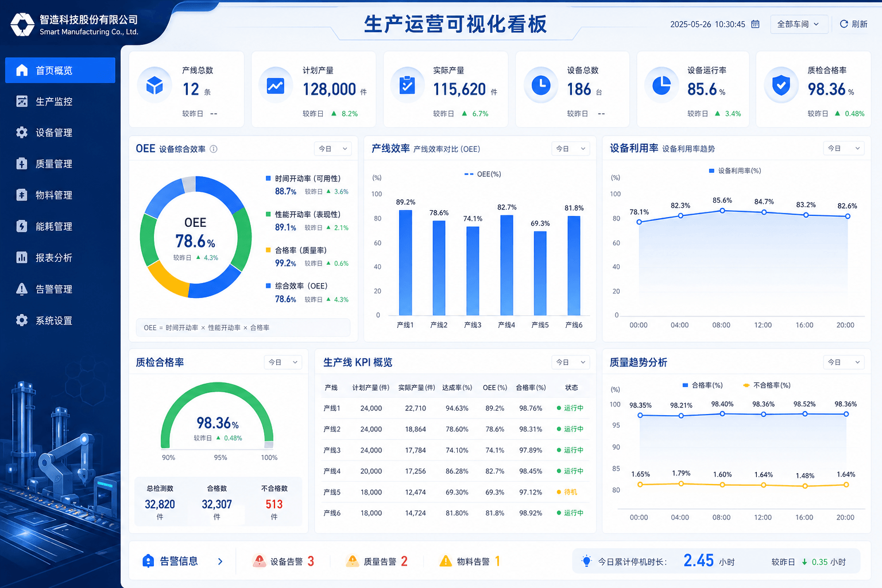The height and width of the screenshot is (588, 882).
Task: Toggle the 不合格率(%) legend in 质量趋势分析
Action: [767, 385]
